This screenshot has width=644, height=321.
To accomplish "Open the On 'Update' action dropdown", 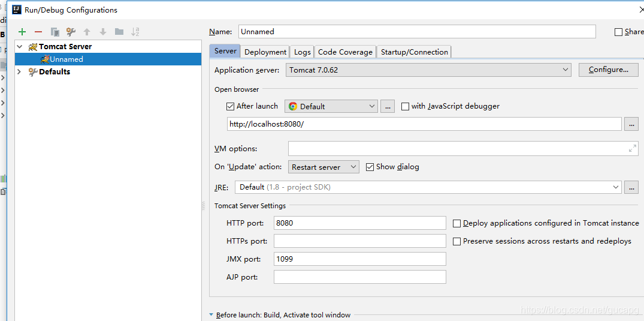I will [323, 167].
